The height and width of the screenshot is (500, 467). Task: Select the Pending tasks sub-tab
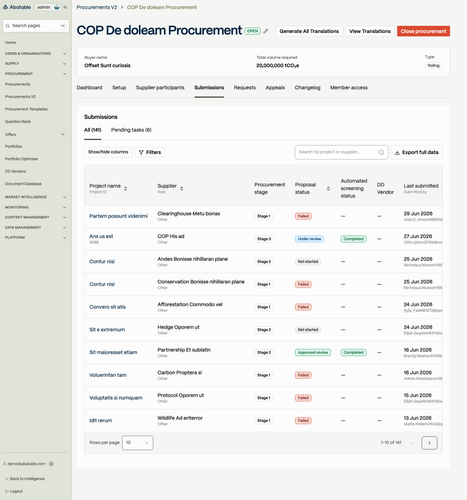point(131,130)
